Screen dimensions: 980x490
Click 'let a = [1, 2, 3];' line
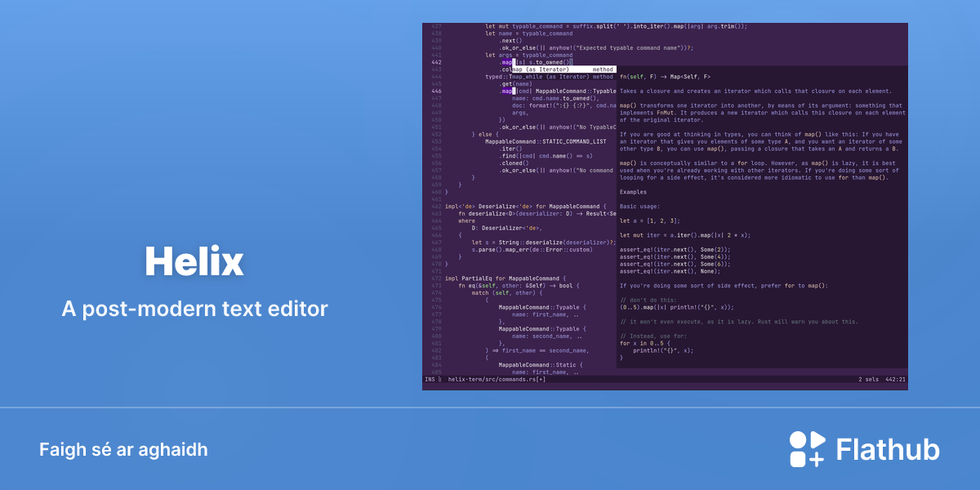point(650,220)
